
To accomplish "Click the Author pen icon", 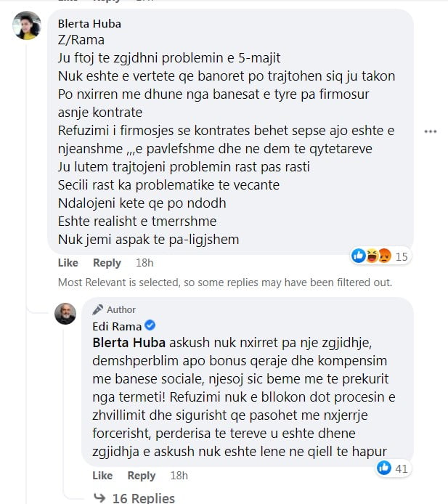I will pos(98,309).
